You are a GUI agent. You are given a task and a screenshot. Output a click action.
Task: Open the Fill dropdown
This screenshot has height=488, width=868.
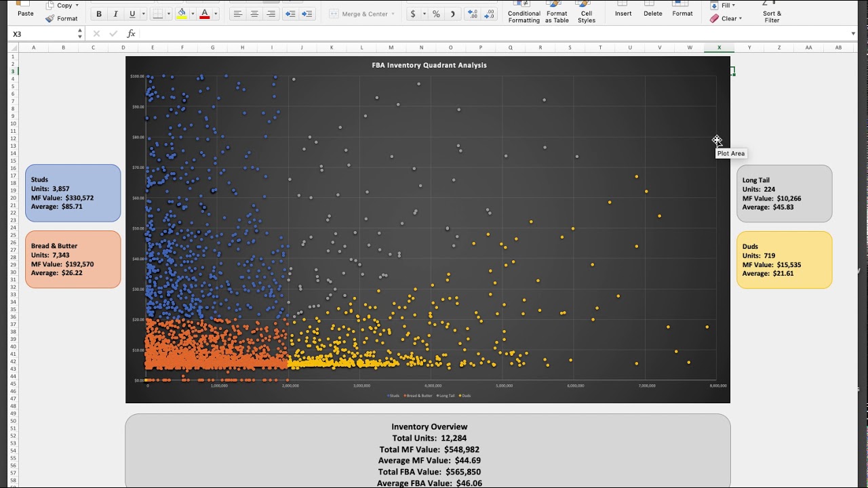(723, 5)
